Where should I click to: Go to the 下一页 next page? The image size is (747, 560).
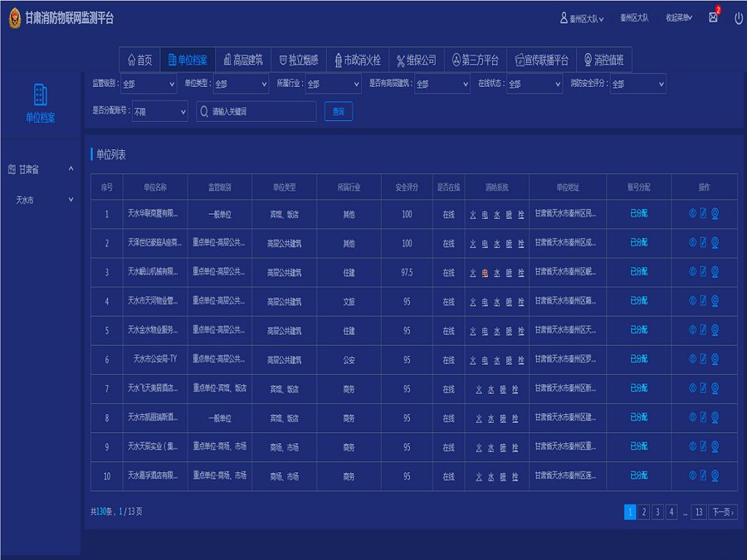tap(722, 512)
